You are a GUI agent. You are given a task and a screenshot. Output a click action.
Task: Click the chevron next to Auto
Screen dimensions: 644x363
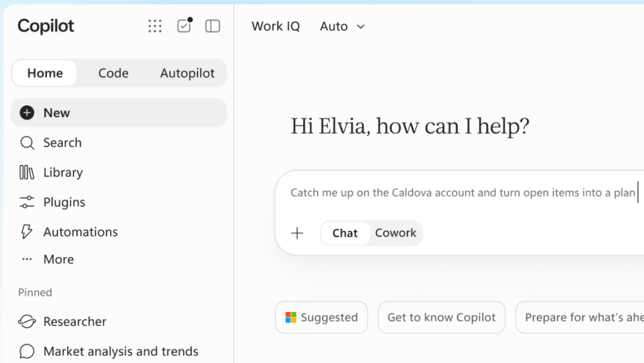[360, 26]
